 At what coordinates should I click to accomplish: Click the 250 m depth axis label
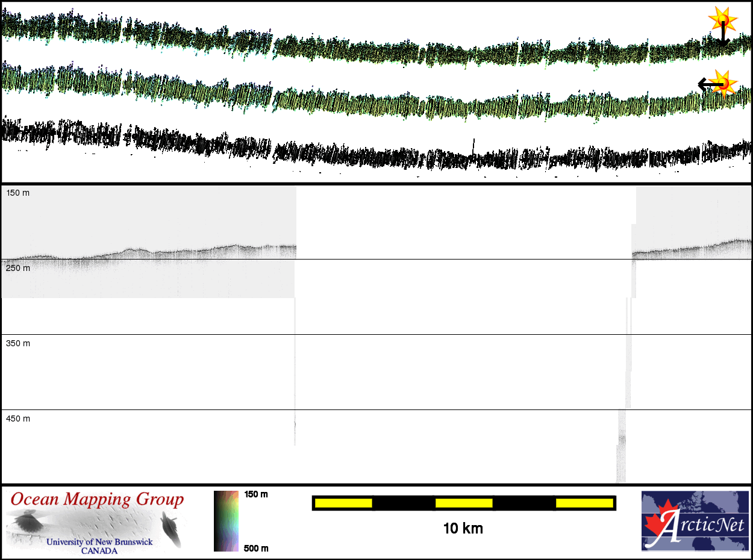coord(18,268)
